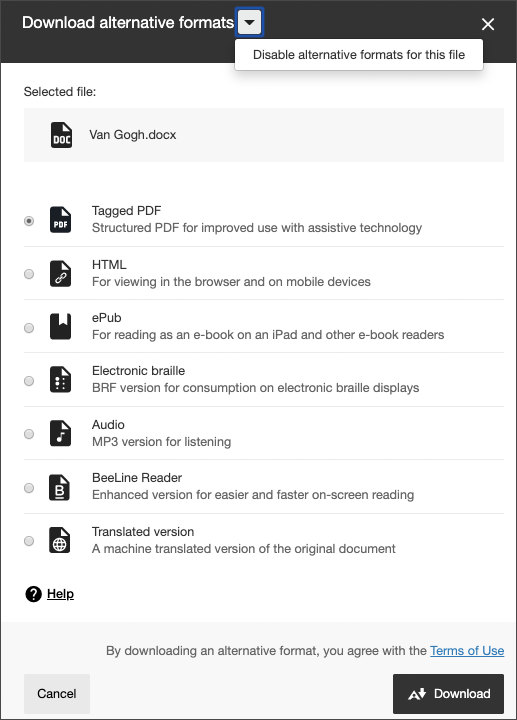
Task: Click the Translated version globe icon
Action: pyautogui.click(x=60, y=540)
